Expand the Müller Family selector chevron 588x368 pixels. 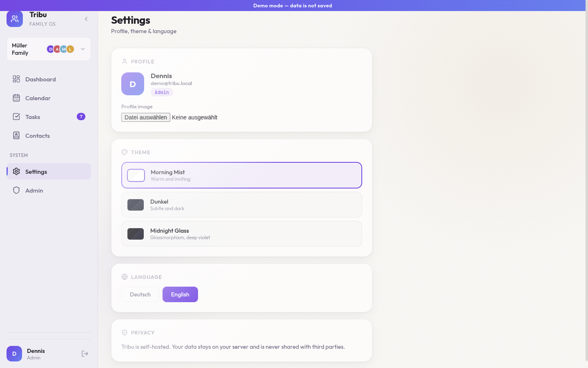point(82,49)
